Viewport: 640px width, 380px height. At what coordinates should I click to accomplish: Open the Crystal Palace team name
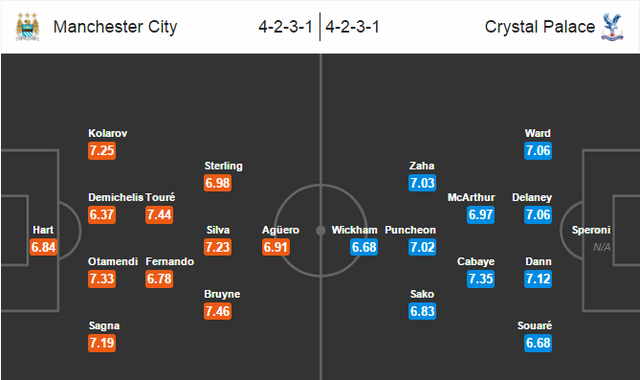tap(540, 27)
